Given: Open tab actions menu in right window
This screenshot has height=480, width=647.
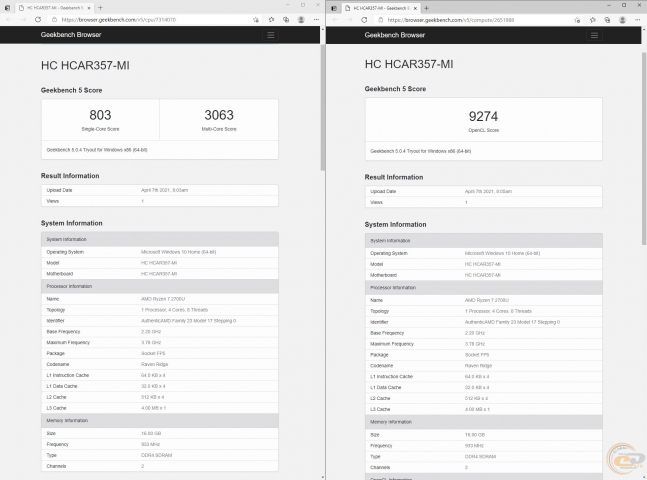Looking at the screenshot, I should click(334, 8).
